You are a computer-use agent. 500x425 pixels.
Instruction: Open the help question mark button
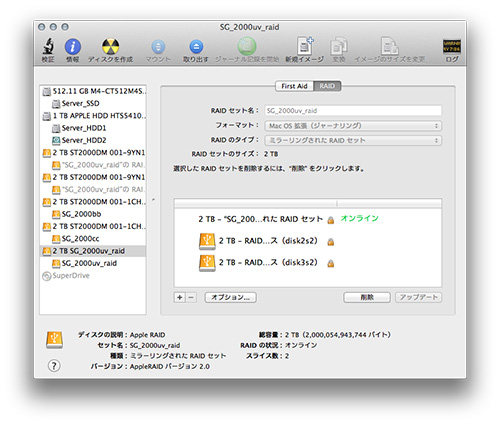(x=54, y=366)
